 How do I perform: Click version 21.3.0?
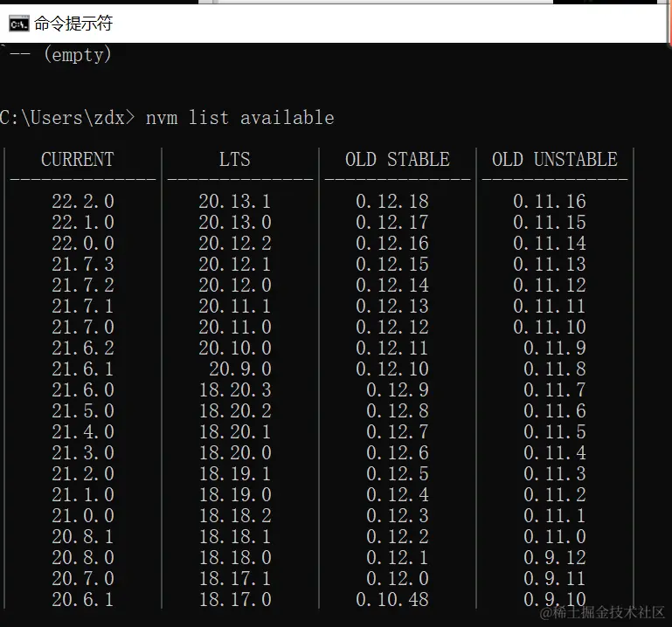click(83, 453)
